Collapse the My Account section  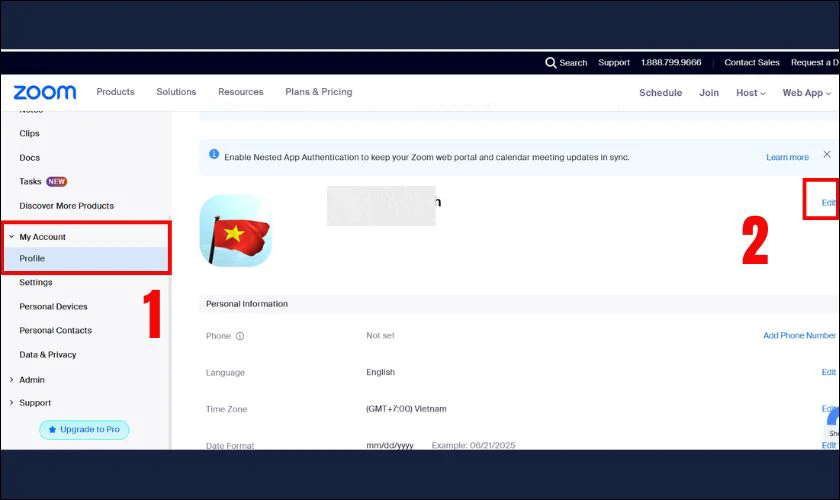point(11,236)
